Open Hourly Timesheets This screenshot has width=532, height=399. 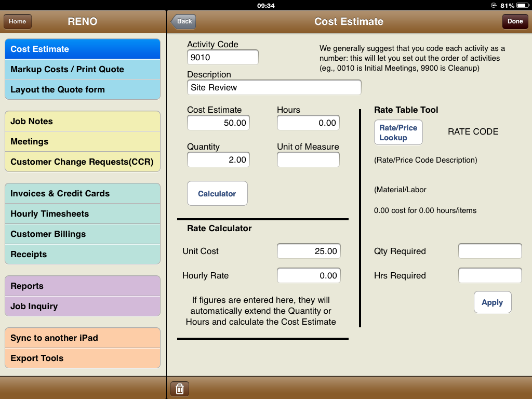pos(83,214)
